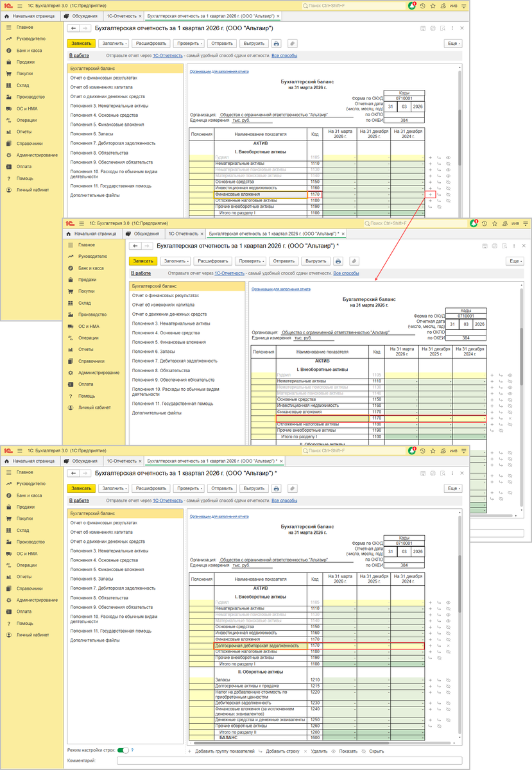Open Еще dropdown in bottom window

coord(453,488)
